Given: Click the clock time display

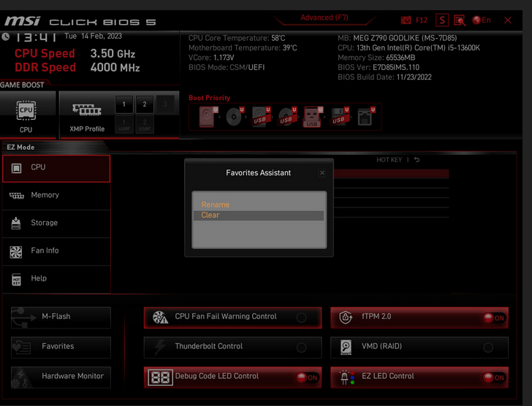Looking at the screenshot, I should pos(36,37).
